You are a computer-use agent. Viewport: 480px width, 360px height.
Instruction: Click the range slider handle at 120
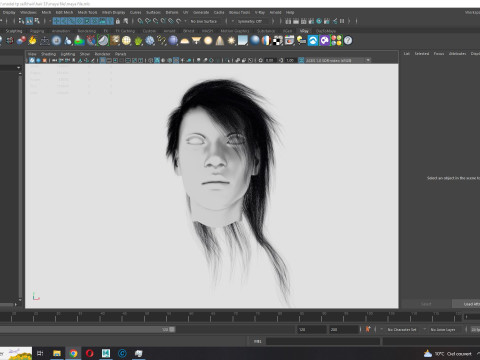[x=172, y=329]
